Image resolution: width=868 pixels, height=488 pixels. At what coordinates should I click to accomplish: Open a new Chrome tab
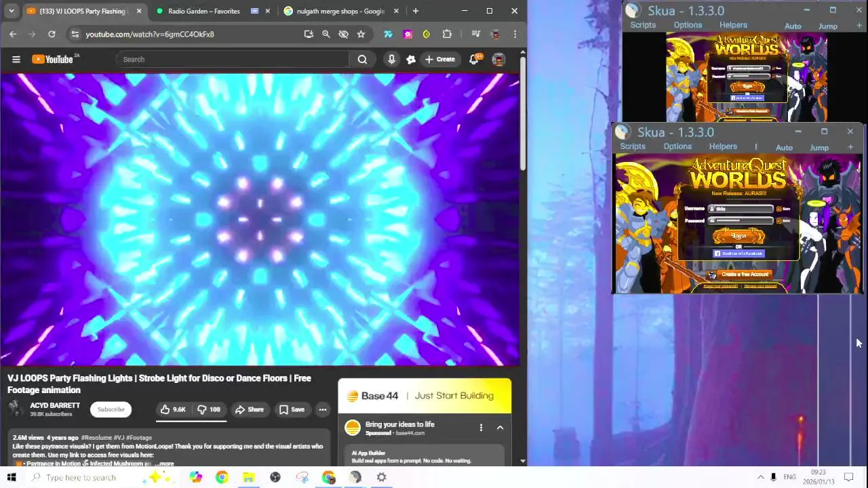[x=416, y=11]
